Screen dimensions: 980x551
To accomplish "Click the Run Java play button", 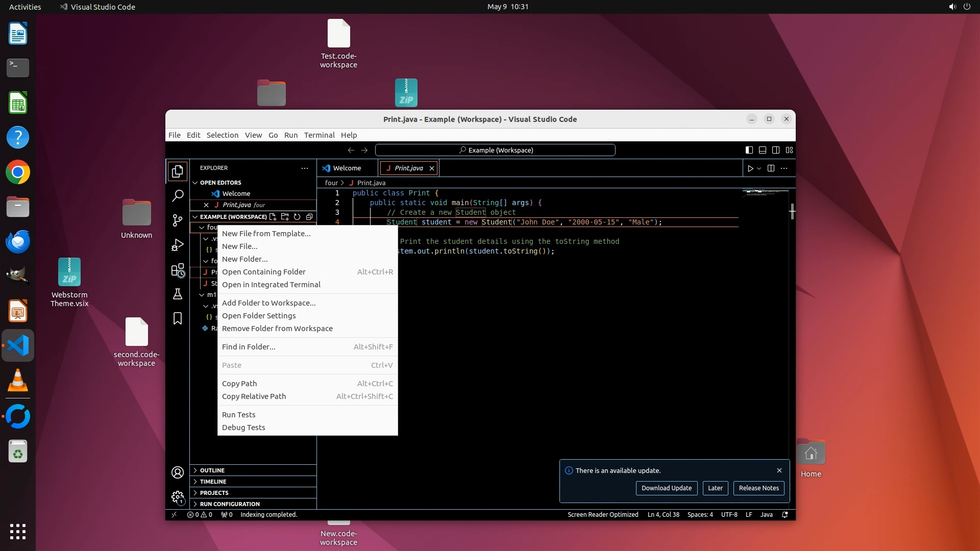I will (750, 168).
